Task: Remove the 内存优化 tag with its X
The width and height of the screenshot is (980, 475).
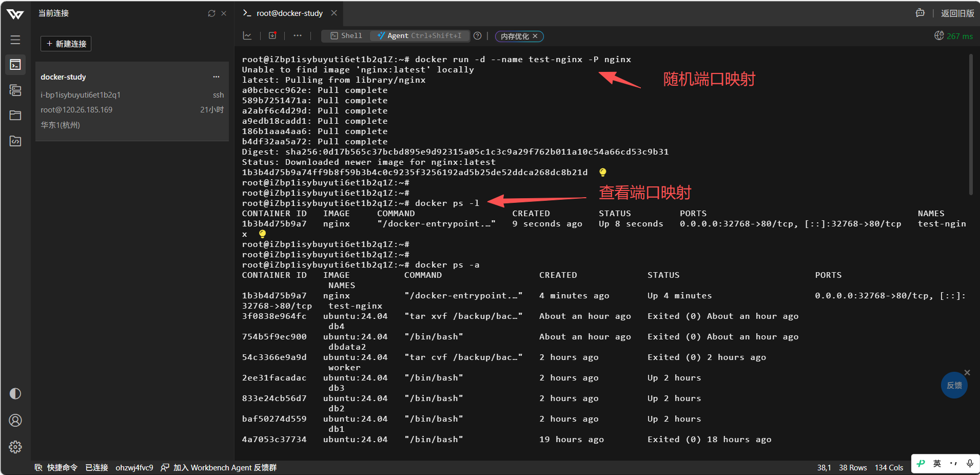Action: pos(535,36)
